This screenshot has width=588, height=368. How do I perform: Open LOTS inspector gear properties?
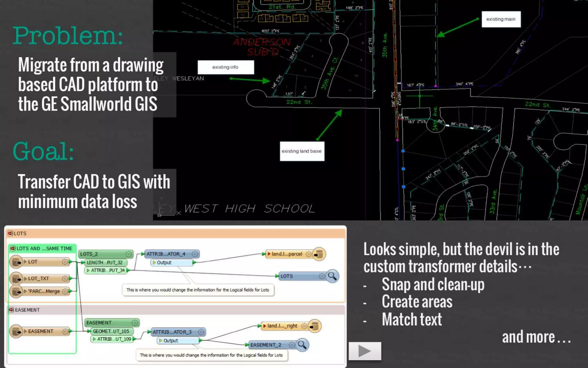click(x=322, y=276)
